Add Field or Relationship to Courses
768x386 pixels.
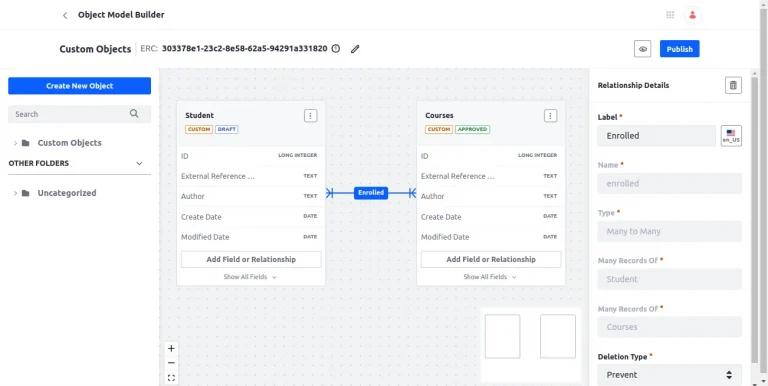tap(491, 259)
